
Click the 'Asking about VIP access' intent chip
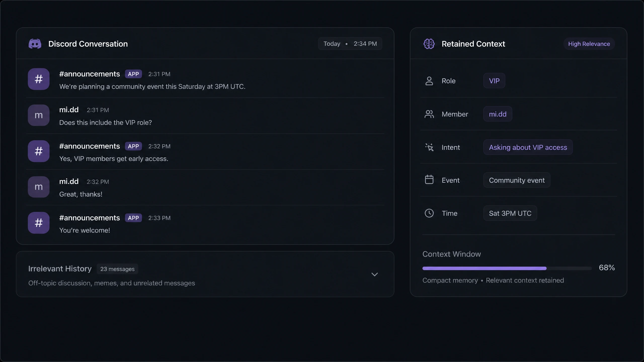point(528,147)
